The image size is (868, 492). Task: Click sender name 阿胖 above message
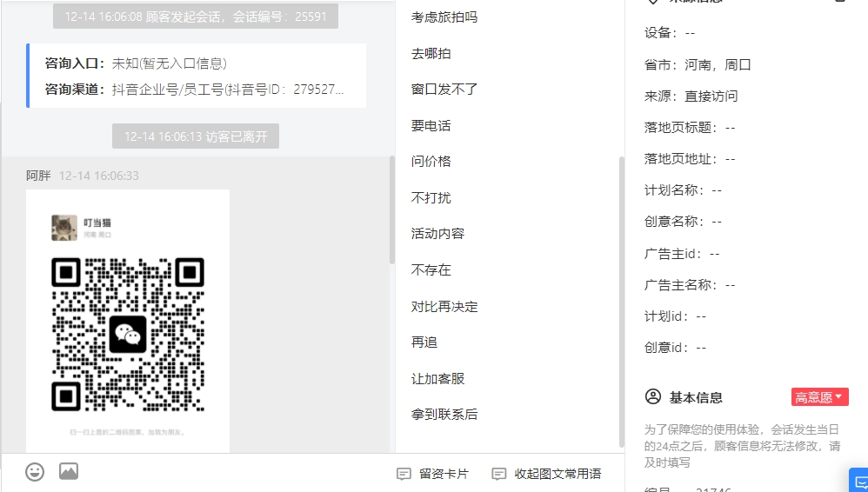pos(38,176)
